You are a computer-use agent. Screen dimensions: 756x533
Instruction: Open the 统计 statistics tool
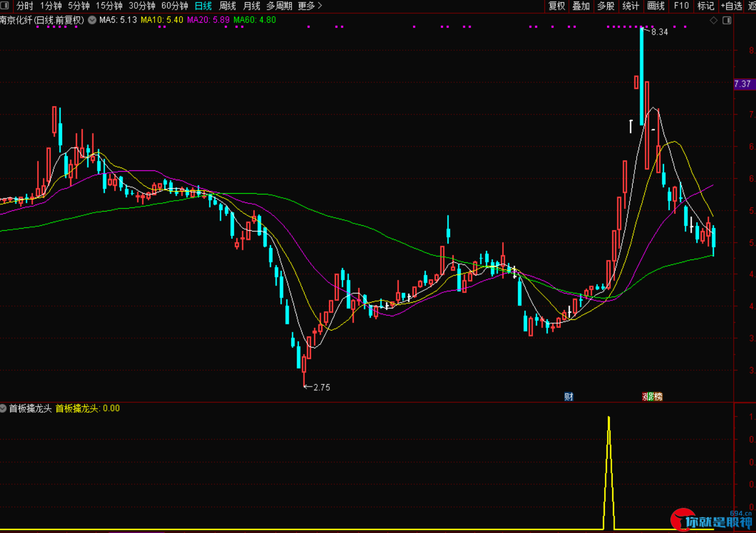coord(630,6)
